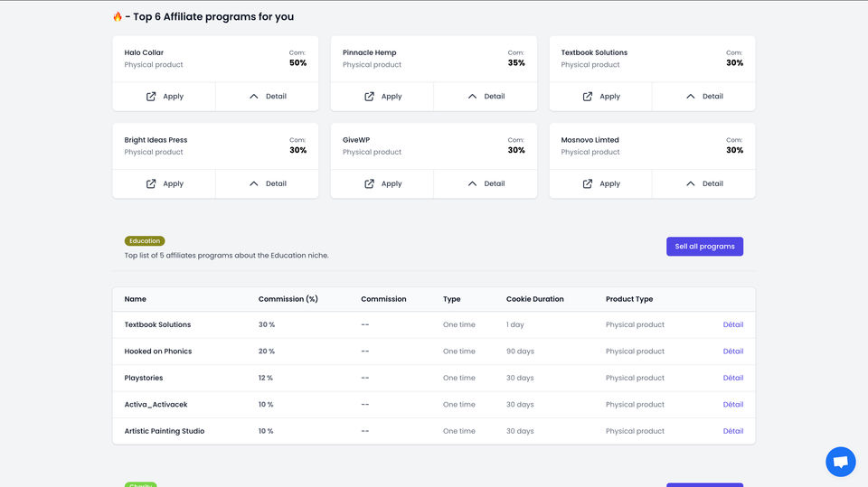Viewport: 868px width, 487px height.
Task: Click the 12 % commission cell
Action: pyautogui.click(x=265, y=378)
